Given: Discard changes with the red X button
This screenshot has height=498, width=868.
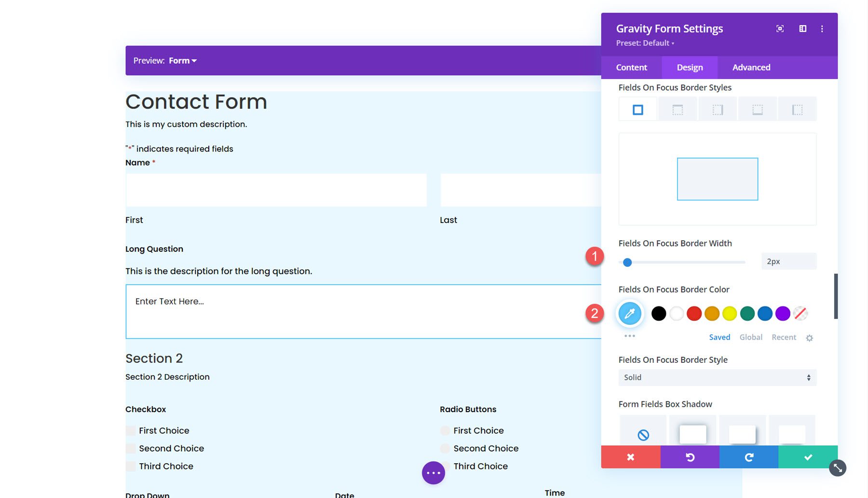Looking at the screenshot, I should click(631, 457).
